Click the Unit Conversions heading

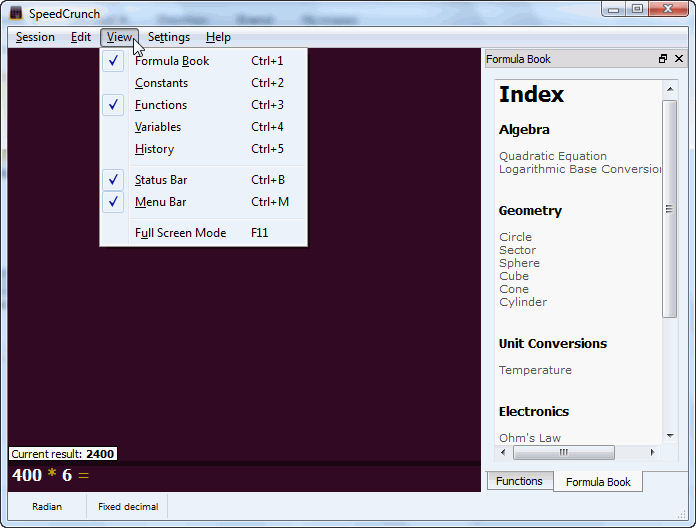click(553, 343)
